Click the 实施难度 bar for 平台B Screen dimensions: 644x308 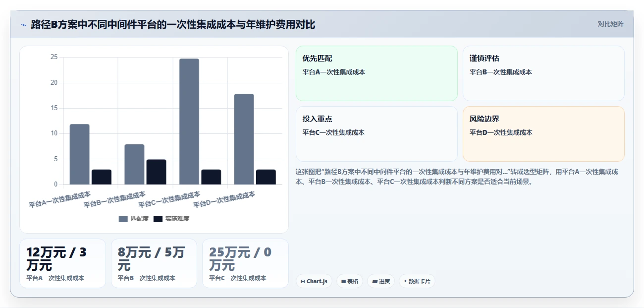(157, 172)
